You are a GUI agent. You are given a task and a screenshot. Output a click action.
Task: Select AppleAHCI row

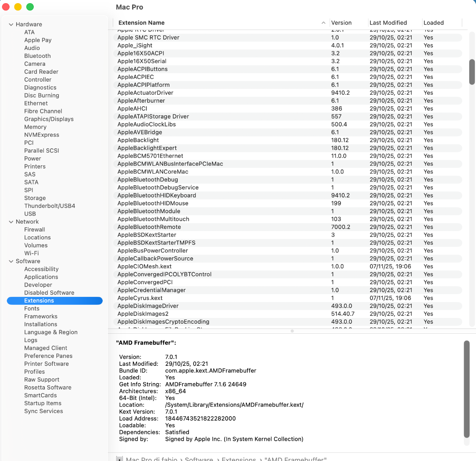[x=288, y=109]
